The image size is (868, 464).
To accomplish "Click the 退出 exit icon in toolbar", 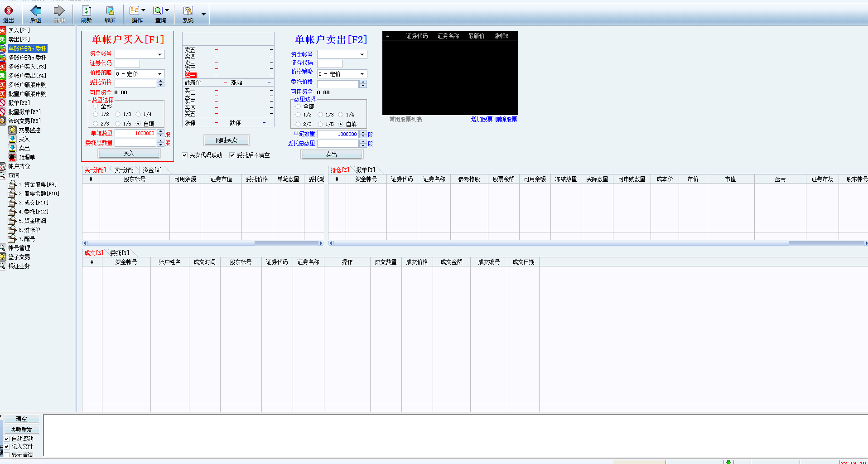I will (8, 11).
